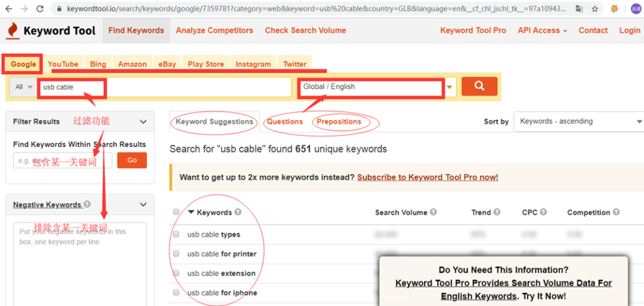Toggle Keywords column sort arrow
644x306 pixels.
(191, 212)
